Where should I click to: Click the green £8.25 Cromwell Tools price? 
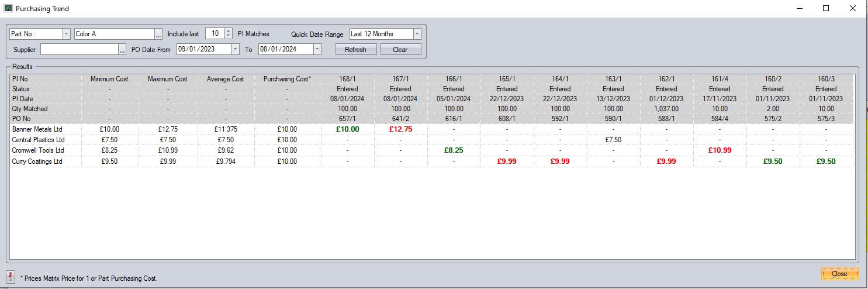(454, 150)
